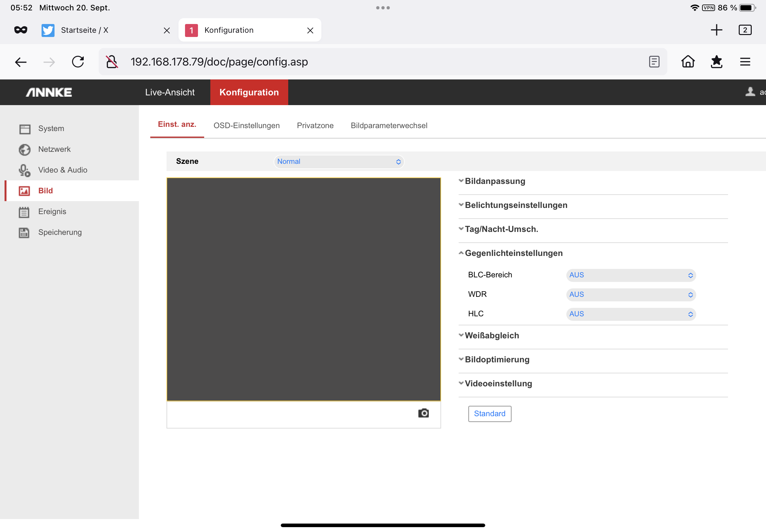The width and height of the screenshot is (766, 532).
Task: Open the HLC dropdown
Action: [x=630, y=314]
